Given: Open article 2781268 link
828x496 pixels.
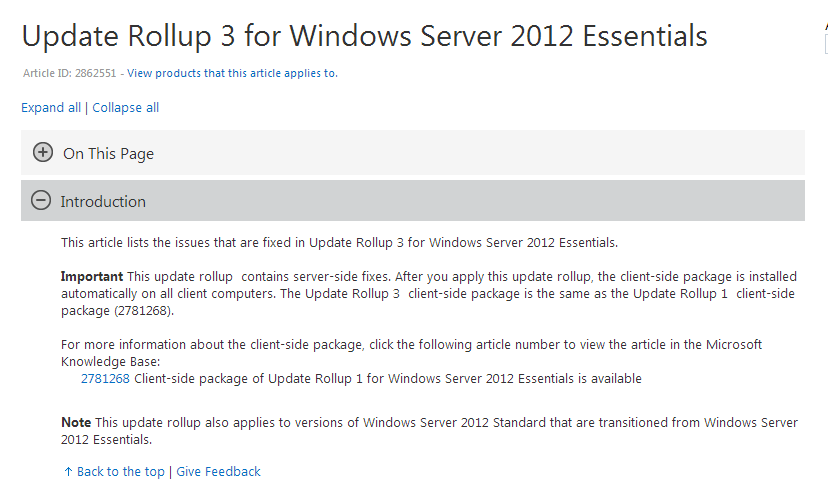Looking at the screenshot, I should coord(105,379).
